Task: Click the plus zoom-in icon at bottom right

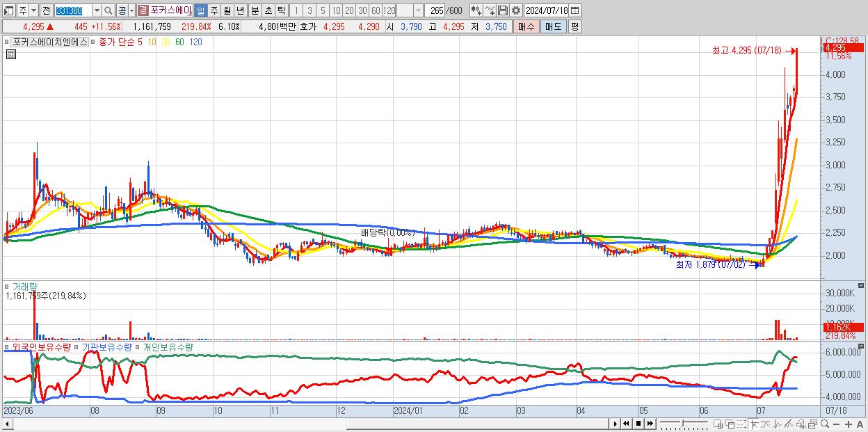Action: click(x=848, y=424)
